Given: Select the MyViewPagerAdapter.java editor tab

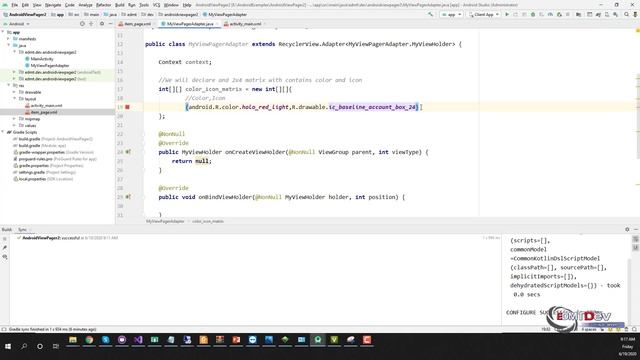Looking at the screenshot, I should click(x=190, y=24).
